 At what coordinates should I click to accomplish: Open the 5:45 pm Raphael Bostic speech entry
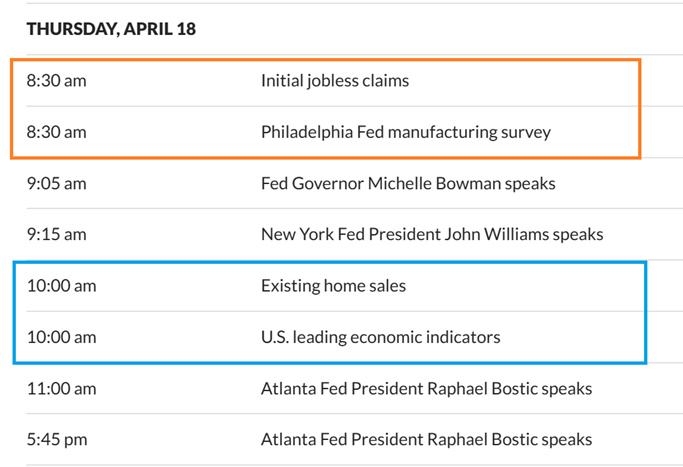coord(426,439)
